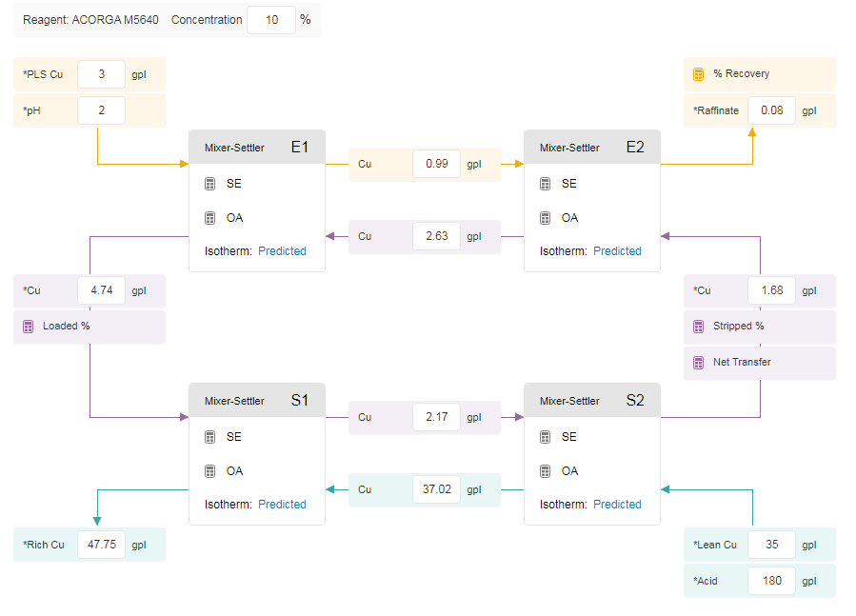The height and width of the screenshot is (616, 856).
Task: Click the SE calculator icon in S2
Action: pyautogui.click(x=546, y=437)
